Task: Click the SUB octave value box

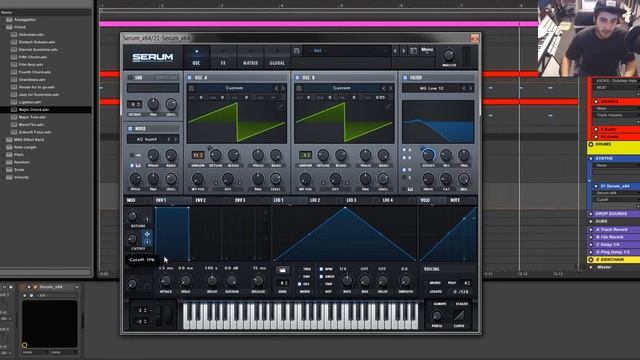Action: [134, 104]
